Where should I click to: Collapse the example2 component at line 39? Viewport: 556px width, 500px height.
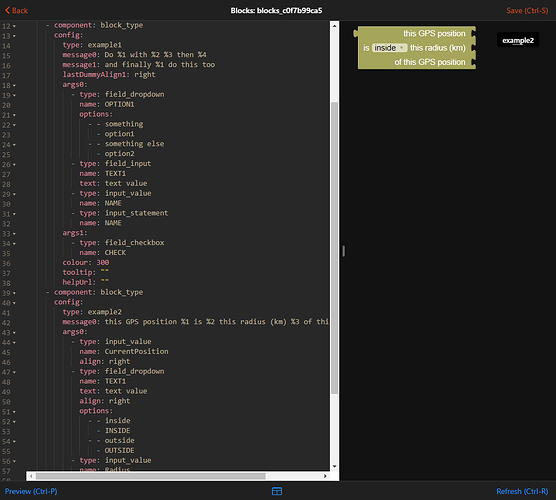click(x=14, y=293)
